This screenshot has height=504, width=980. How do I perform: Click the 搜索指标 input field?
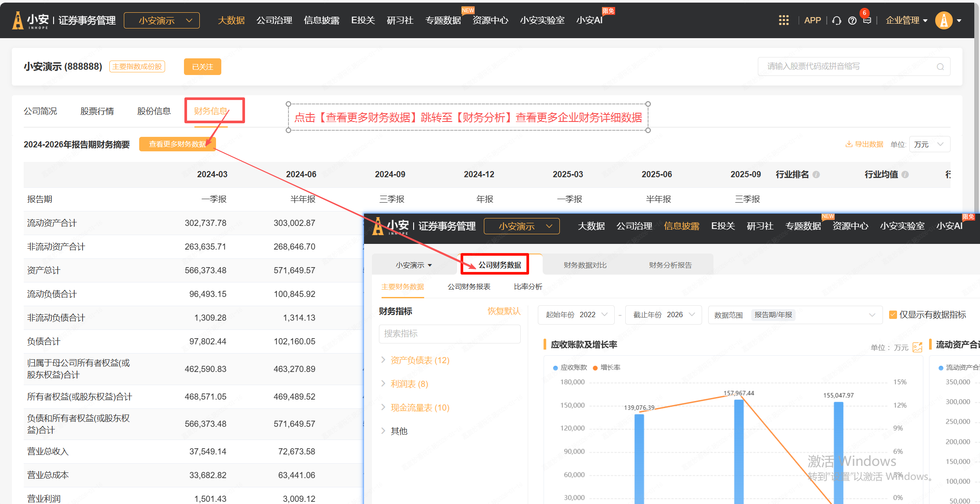(x=449, y=334)
